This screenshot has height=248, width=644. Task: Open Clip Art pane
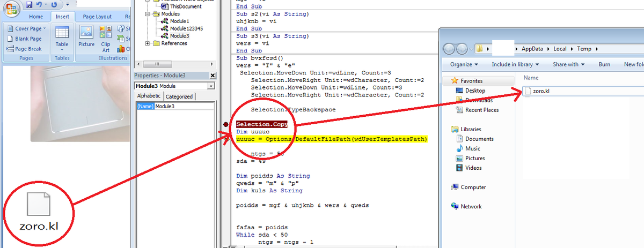(106, 39)
